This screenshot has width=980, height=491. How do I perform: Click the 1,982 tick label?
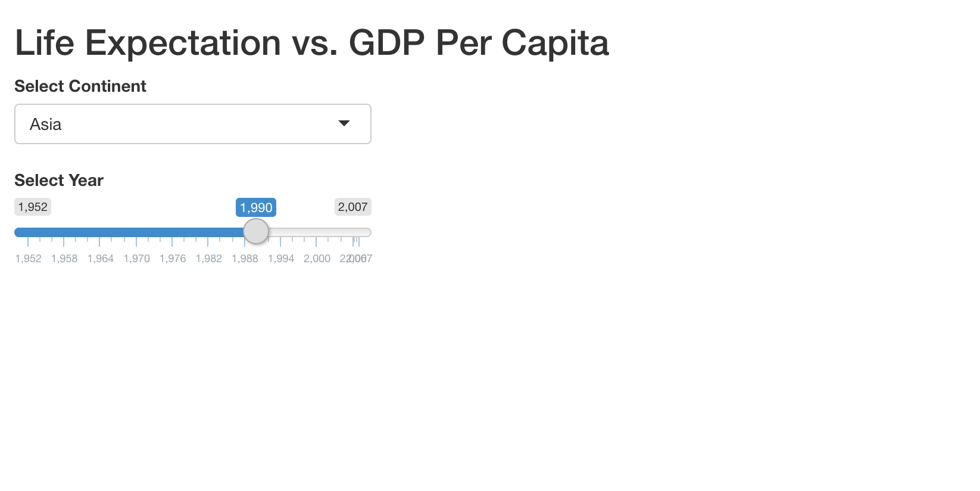[209, 259]
